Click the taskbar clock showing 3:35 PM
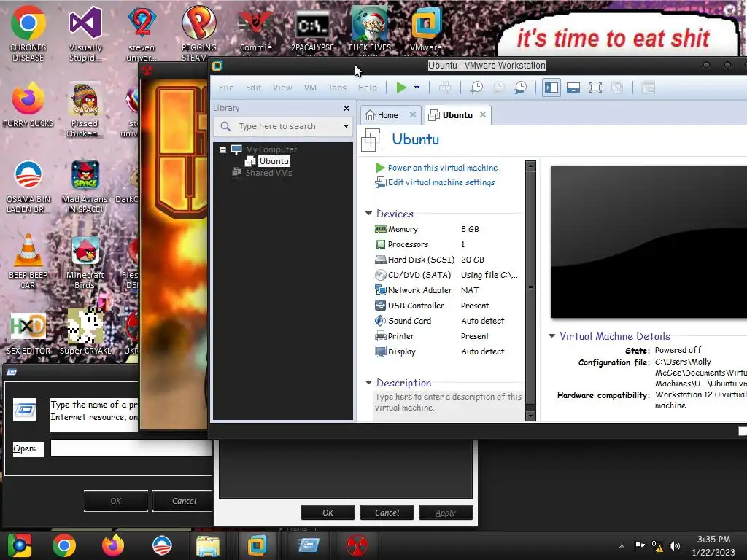Screen dimensions: 747x560 click(x=713, y=545)
